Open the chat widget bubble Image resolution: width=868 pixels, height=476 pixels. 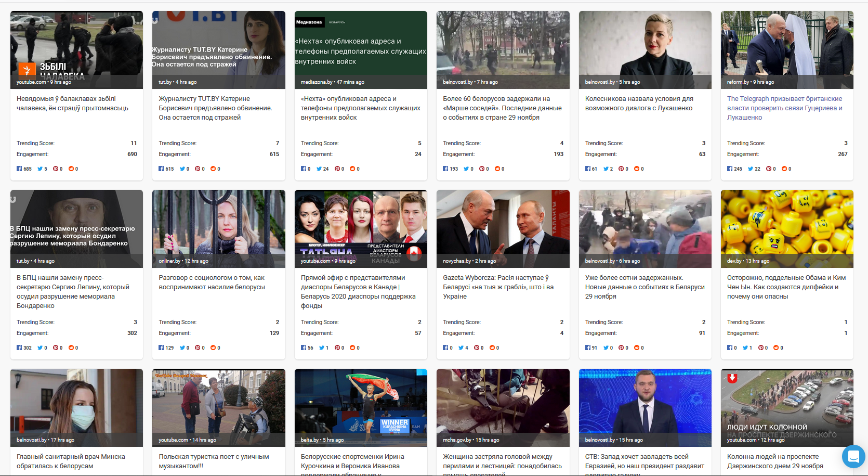(853, 456)
